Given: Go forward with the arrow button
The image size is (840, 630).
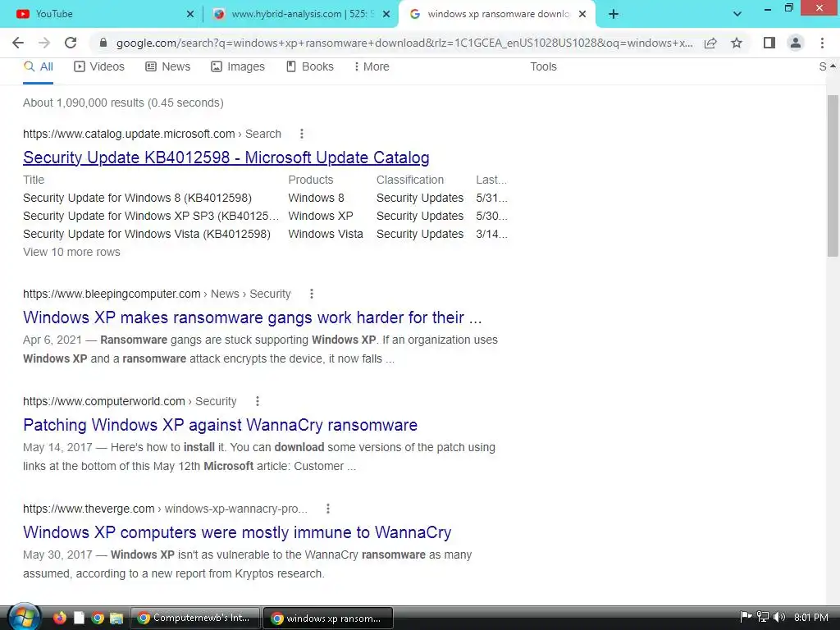Looking at the screenshot, I should pyautogui.click(x=44, y=43).
